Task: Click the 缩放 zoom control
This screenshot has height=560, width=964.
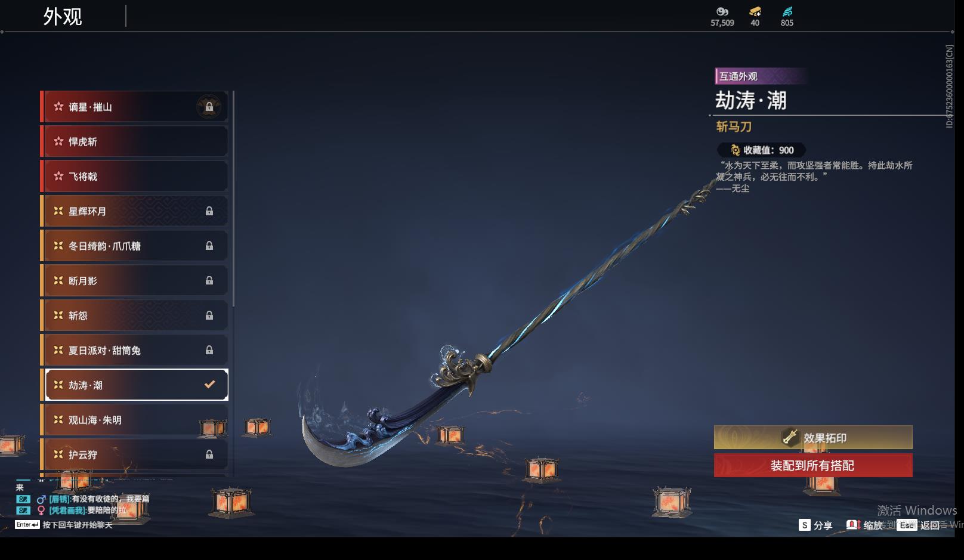Action: tap(865, 525)
